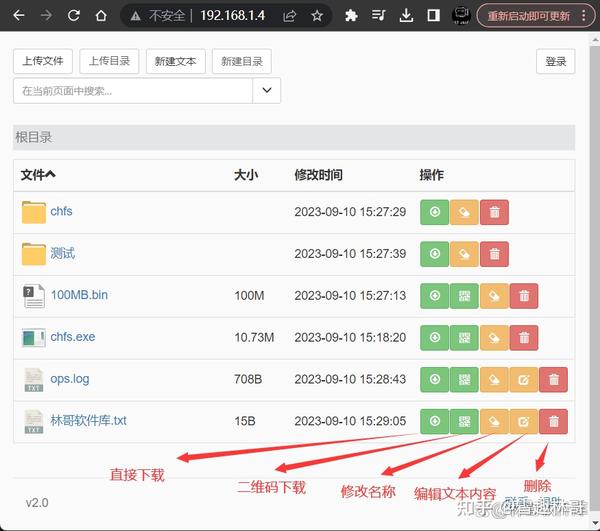Click 上传文件 button
This screenshot has height=531, width=600.
pos(43,61)
